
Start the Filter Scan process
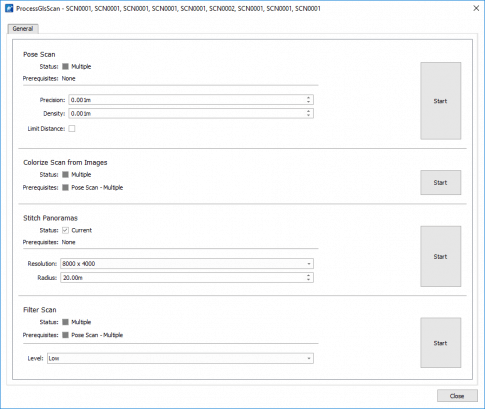tap(440, 343)
